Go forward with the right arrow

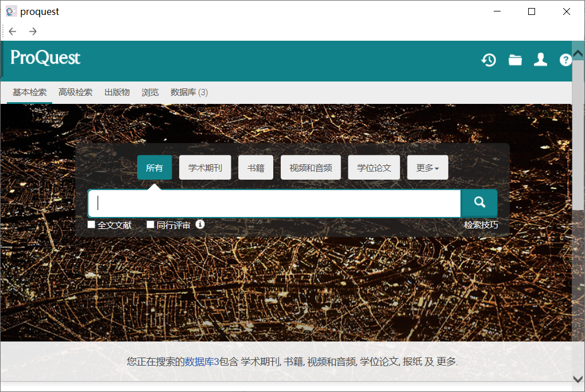[33, 32]
